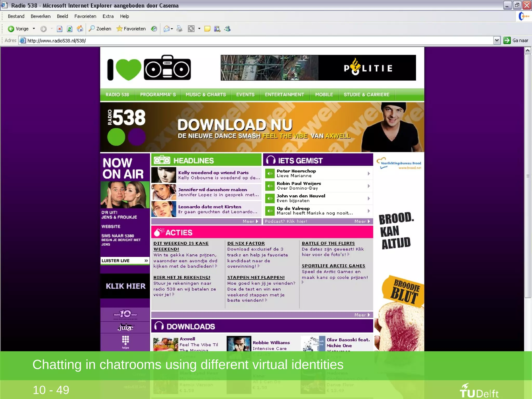The height and width of the screenshot is (399, 532).
Task: Click the messenger toolbar icon
Action: click(x=228, y=29)
